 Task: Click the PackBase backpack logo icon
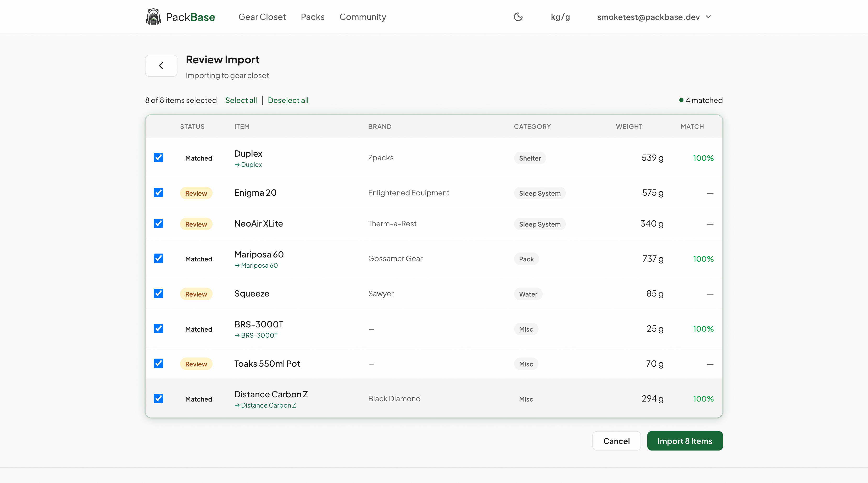tap(153, 17)
